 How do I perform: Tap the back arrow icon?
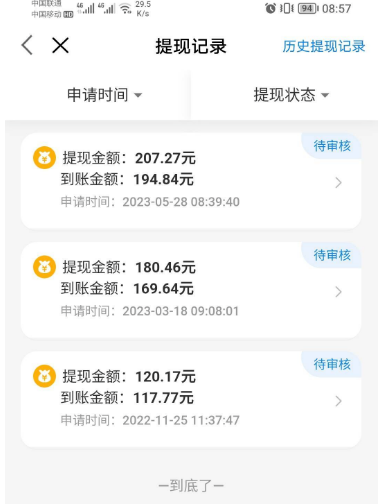click(x=27, y=45)
